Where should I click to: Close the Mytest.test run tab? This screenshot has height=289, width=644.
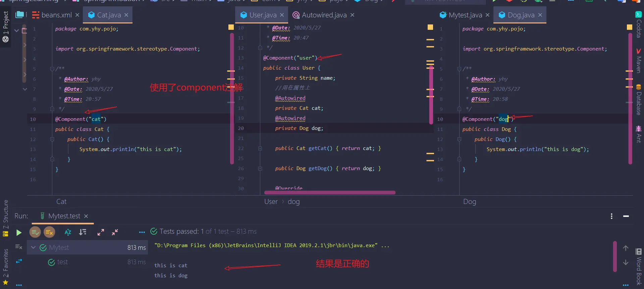click(86, 216)
